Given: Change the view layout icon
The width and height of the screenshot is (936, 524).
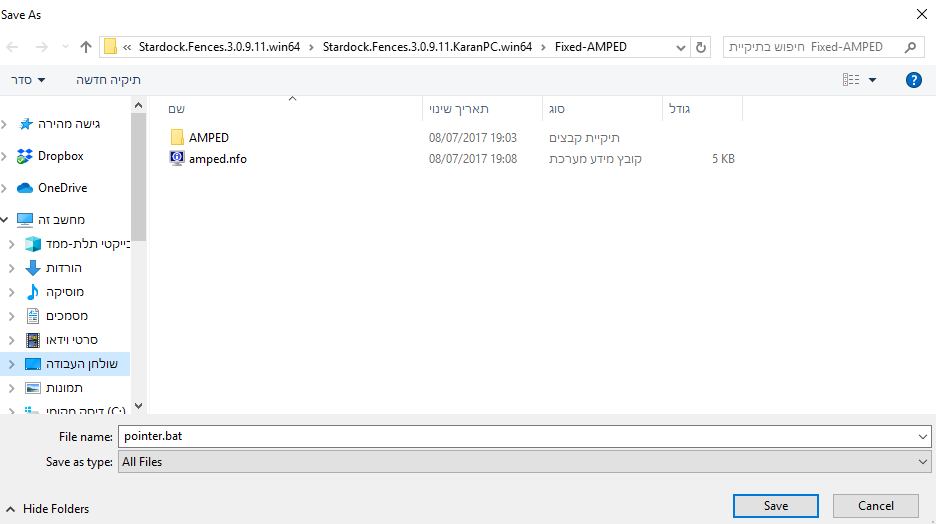Looking at the screenshot, I should tap(851, 80).
